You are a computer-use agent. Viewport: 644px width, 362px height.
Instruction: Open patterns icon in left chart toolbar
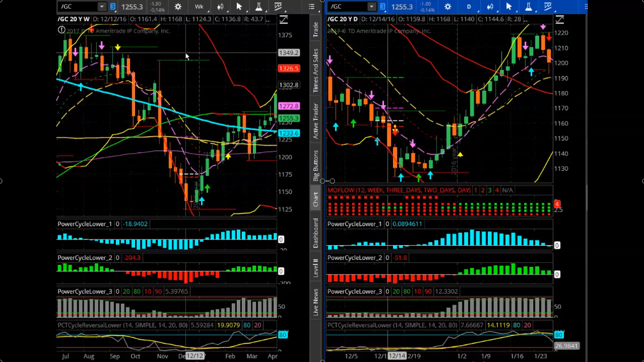pyautogui.click(x=278, y=7)
